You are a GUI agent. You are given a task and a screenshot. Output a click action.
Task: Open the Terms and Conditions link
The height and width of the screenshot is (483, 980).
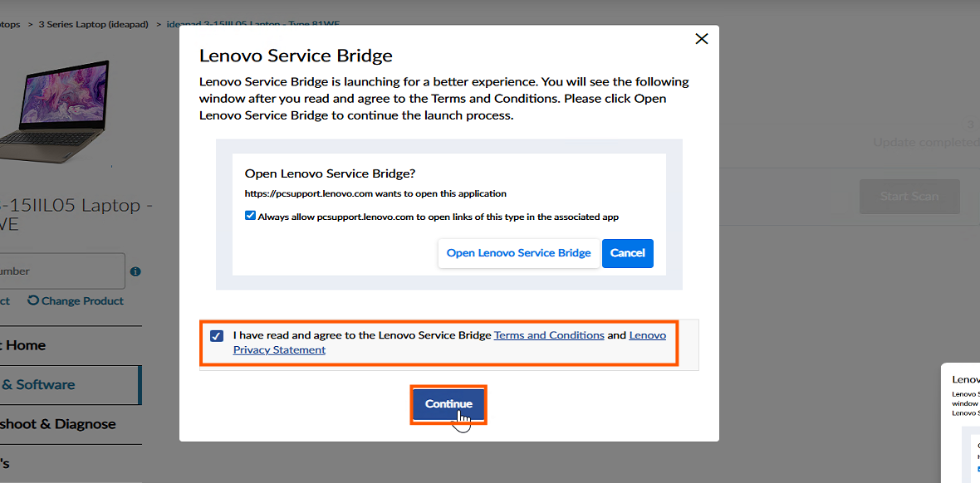click(x=549, y=335)
